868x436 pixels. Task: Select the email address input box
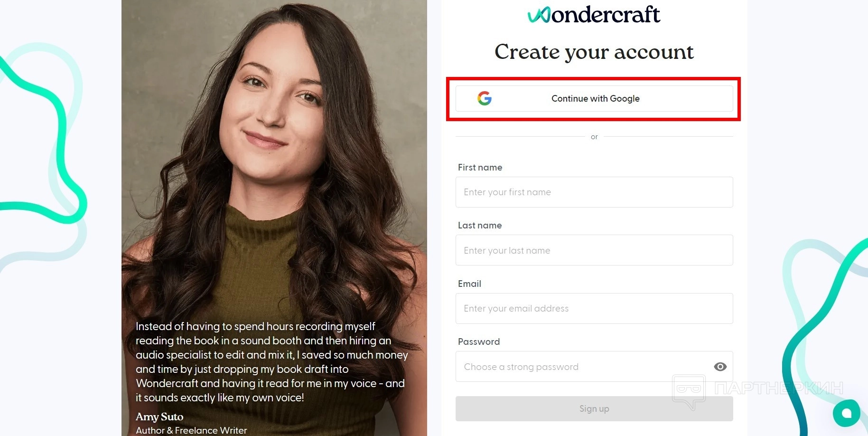[x=594, y=308]
